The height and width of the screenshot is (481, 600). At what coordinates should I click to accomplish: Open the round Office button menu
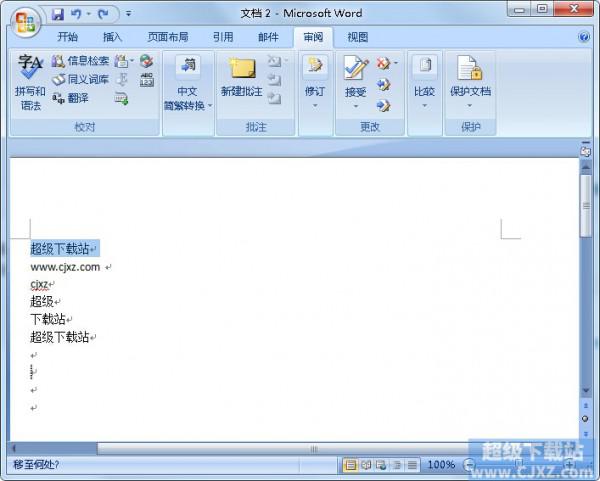coord(26,22)
